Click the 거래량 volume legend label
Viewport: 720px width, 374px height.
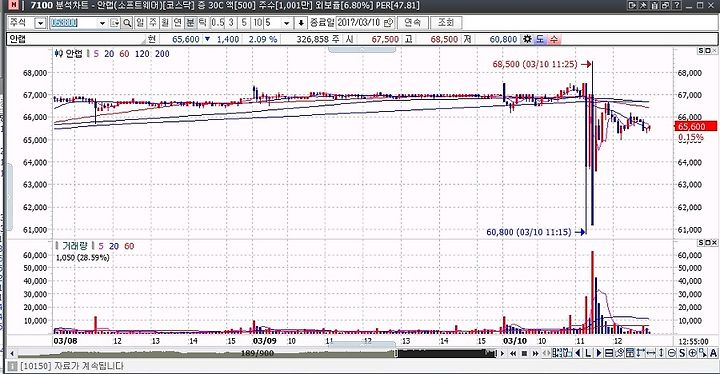(74, 246)
